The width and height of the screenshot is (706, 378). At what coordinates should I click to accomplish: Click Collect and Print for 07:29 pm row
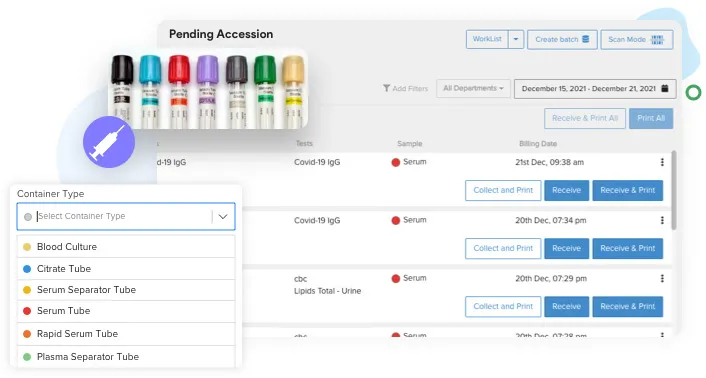503,306
